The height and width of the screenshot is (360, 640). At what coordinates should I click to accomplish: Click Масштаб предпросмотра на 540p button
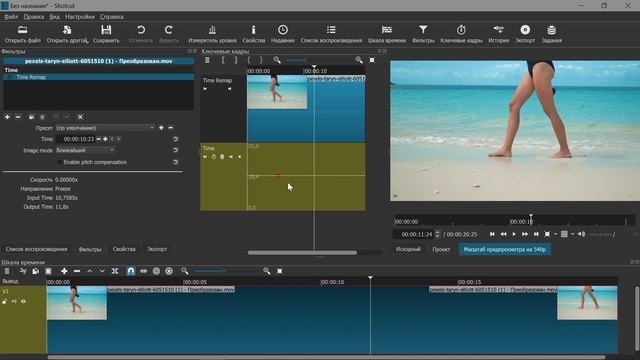[504, 249]
